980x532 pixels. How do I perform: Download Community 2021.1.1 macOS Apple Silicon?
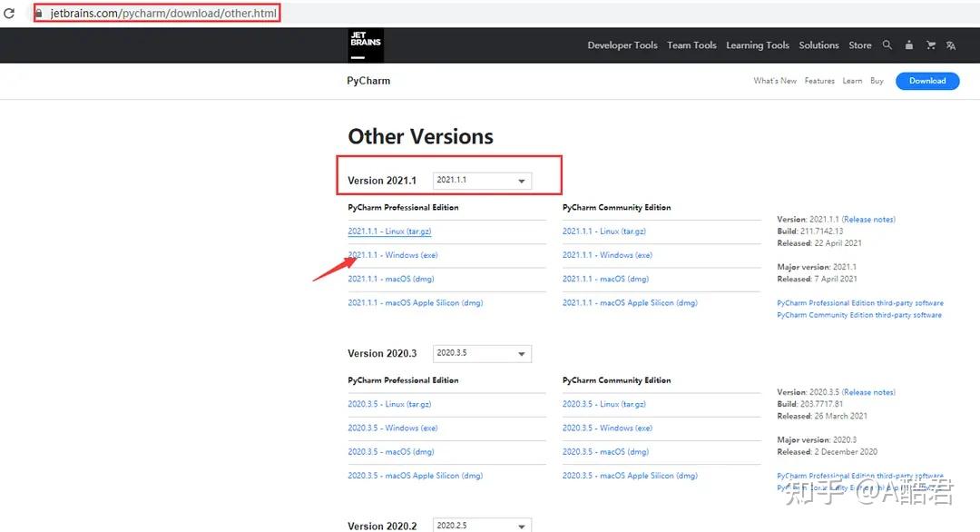pos(630,302)
